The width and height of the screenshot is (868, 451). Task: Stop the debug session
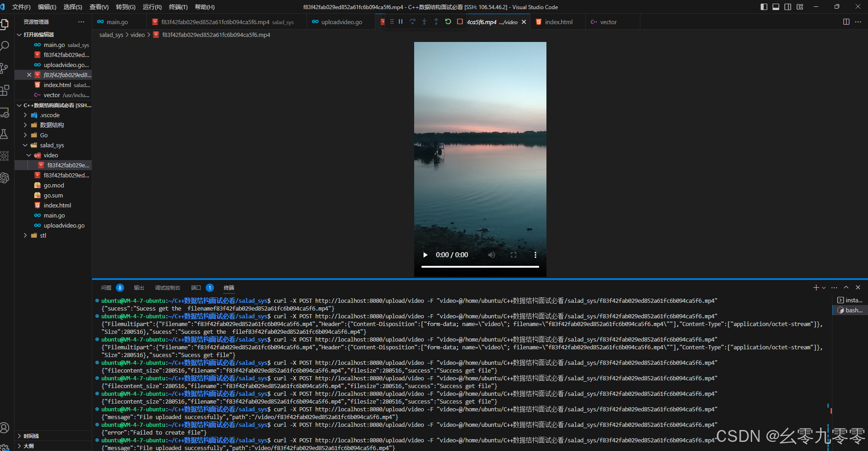(x=460, y=21)
